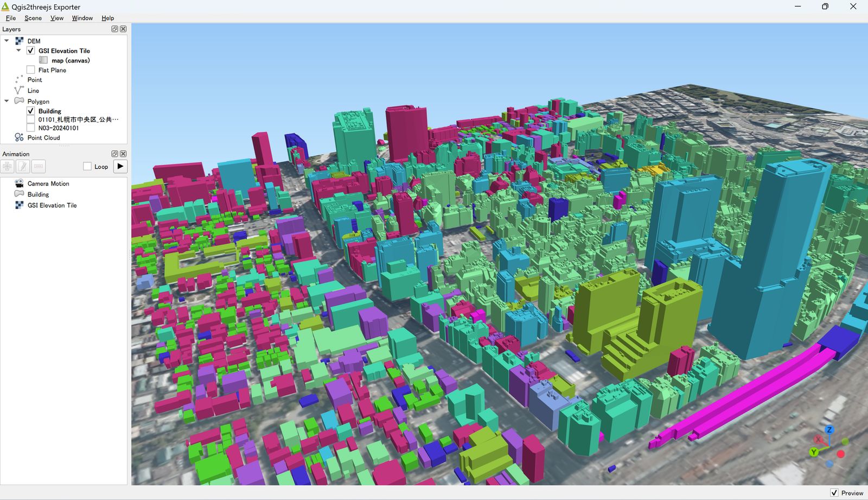Click the map (canvas) material icon

[x=43, y=60]
